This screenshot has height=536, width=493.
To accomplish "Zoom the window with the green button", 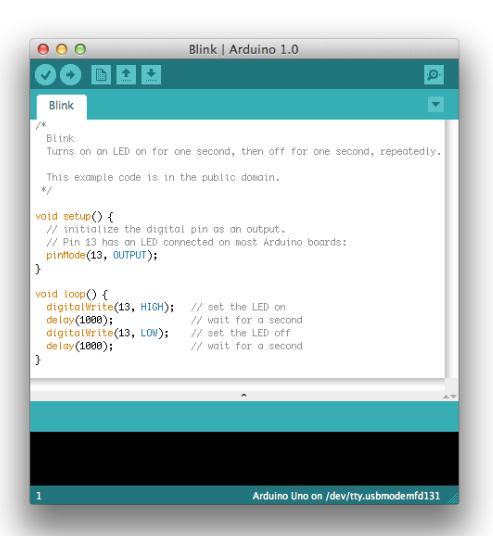I will 80,49.
